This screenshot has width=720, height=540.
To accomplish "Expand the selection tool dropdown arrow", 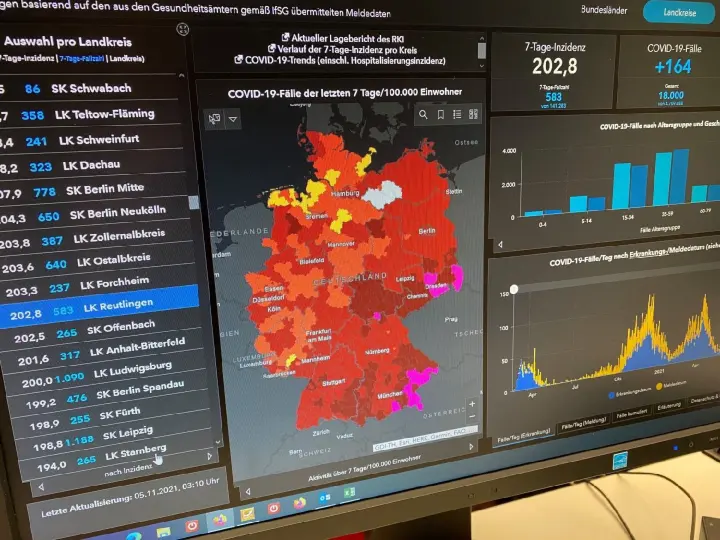I will [x=233, y=119].
